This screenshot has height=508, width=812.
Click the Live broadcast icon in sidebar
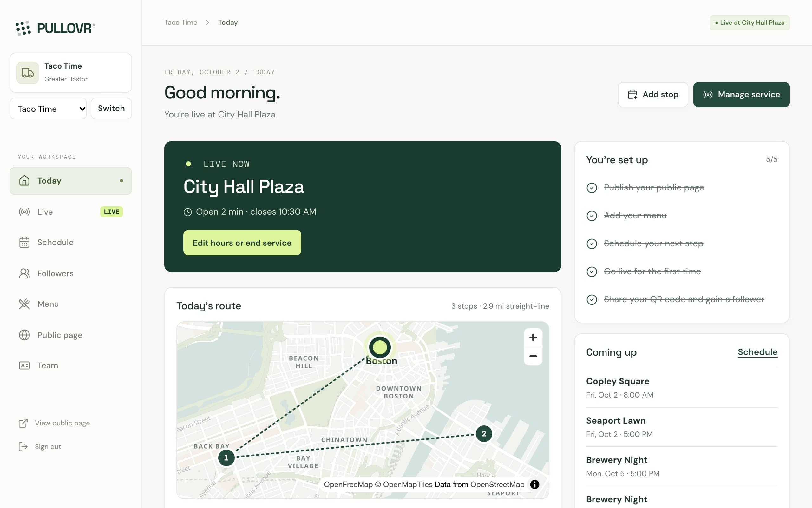[24, 212]
